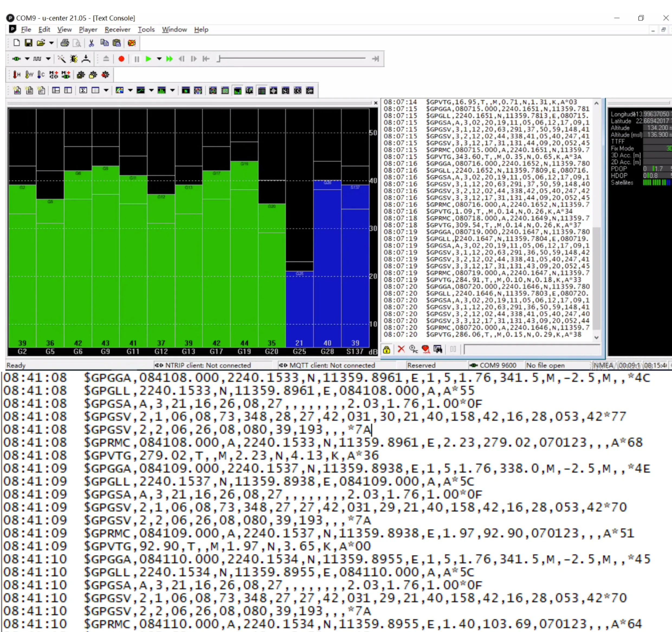Click the Cold start thermometer icon

tap(41, 75)
